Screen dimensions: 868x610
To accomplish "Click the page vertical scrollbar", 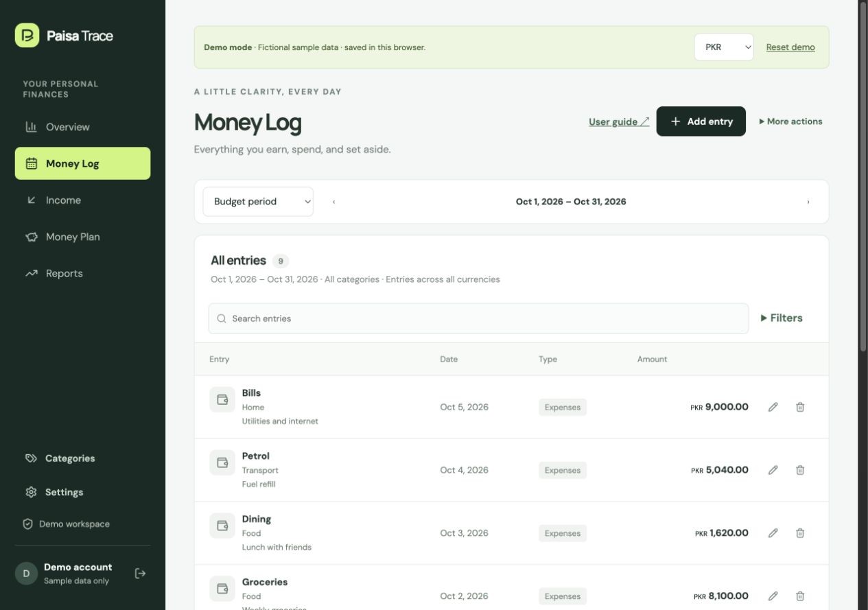I will click(x=863, y=178).
